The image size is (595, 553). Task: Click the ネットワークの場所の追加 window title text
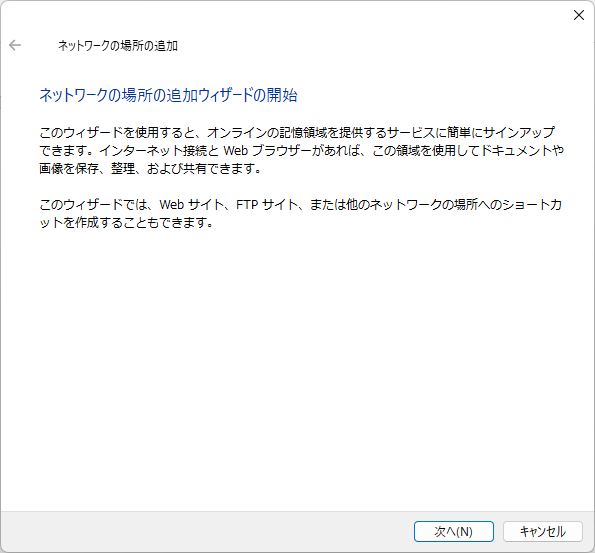click(118, 46)
